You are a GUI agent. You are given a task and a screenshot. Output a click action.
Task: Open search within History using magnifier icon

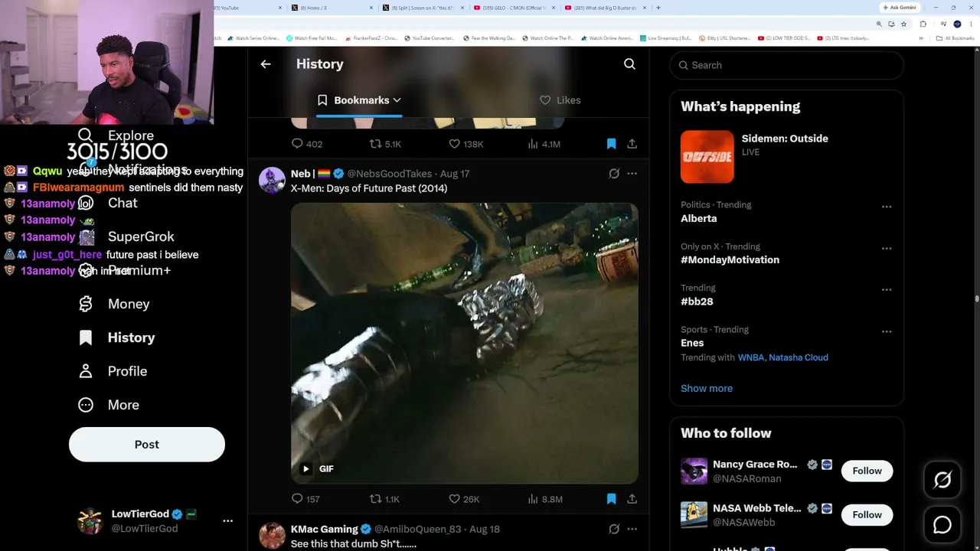(x=629, y=64)
